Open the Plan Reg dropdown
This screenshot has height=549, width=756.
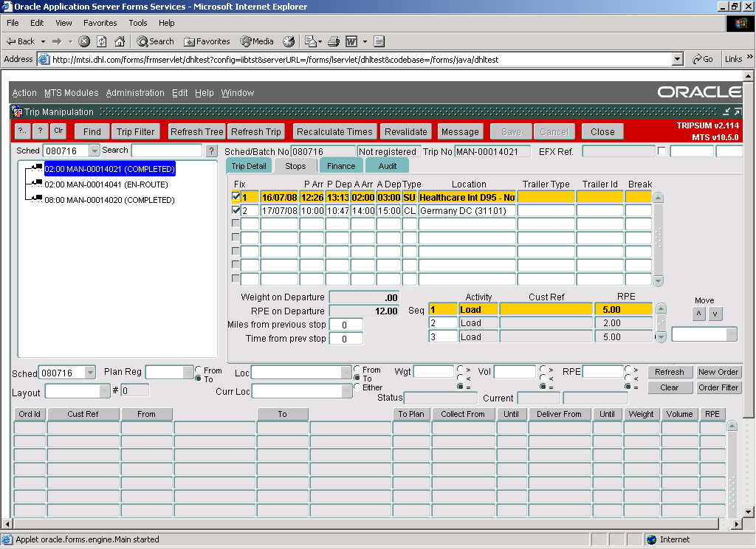[x=188, y=372]
